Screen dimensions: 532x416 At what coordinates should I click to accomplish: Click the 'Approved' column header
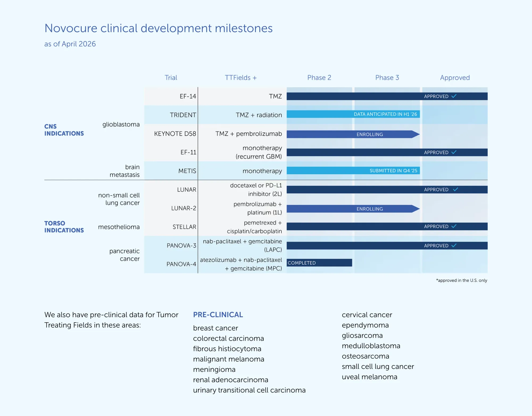[455, 78]
